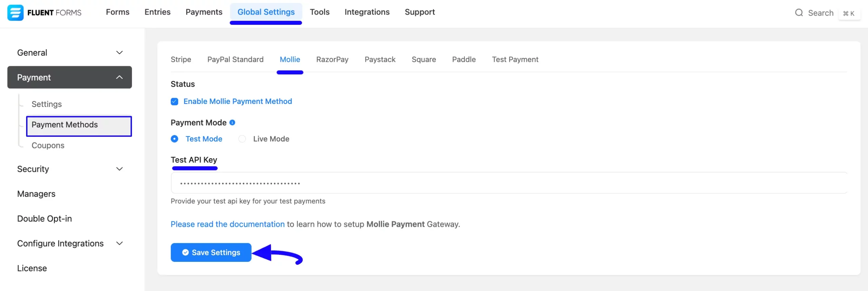This screenshot has height=291, width=868.
Task: Switch to the PayPal Standard tab
Action: (x=235, y=59)
